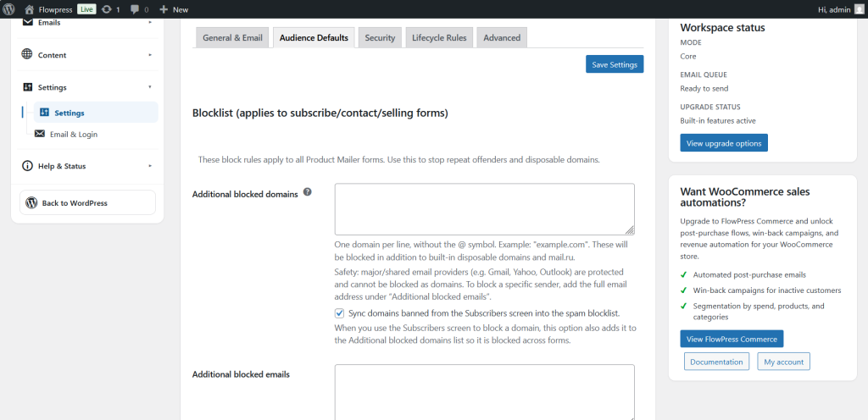Click View FlowPress Commerce button

click(x=732, y=339)
